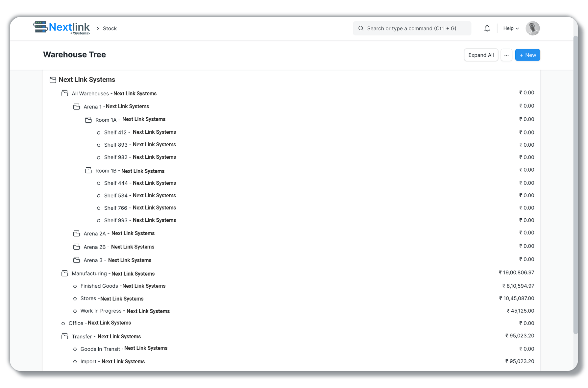Click the Shelf 444 circle node icon
The height and width of the screenshot is (388, 588).
99,183
